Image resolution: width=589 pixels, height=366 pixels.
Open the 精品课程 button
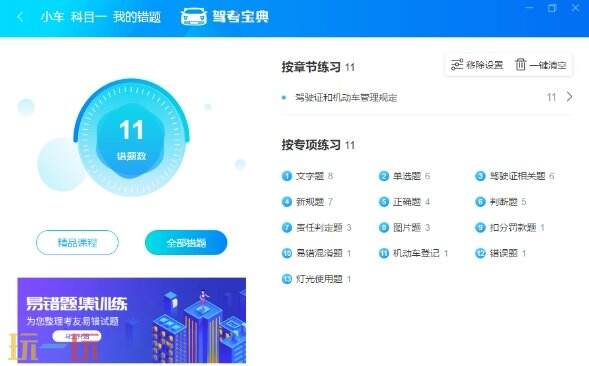77,242
